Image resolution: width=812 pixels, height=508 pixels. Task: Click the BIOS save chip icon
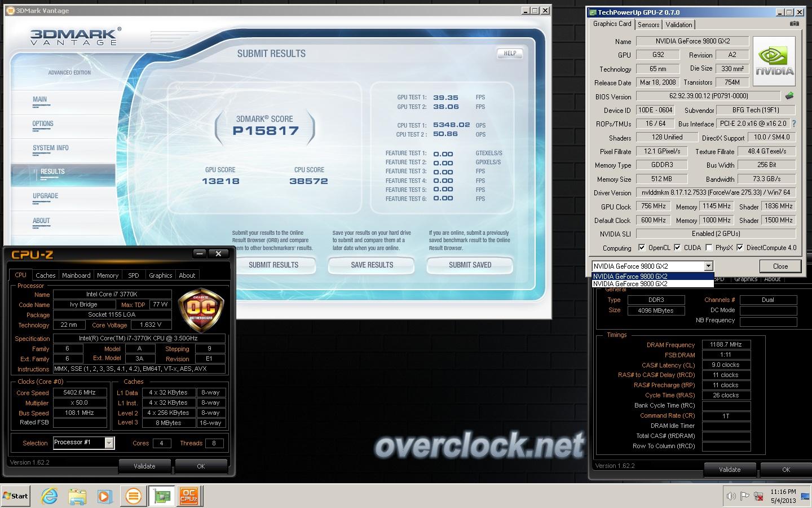pos(789,96)
